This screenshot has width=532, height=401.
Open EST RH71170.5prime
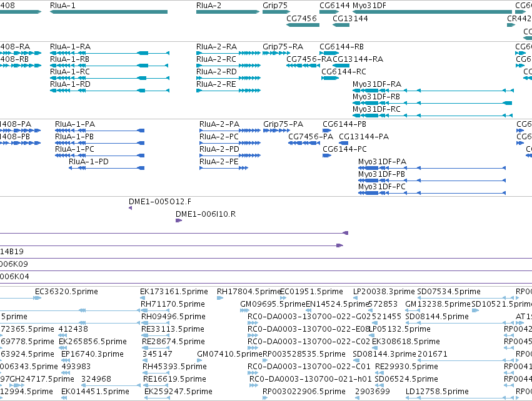point(173,304)
